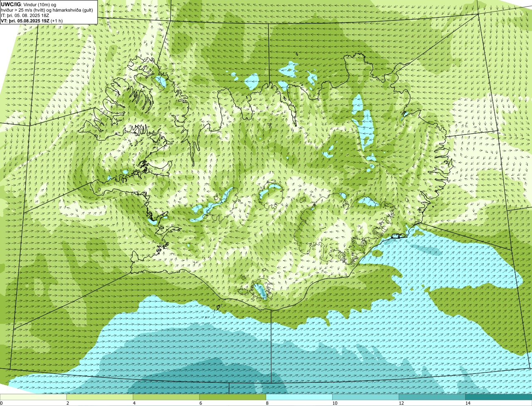Image resolution: width=532 pixels, height=406 pixels.
Task: Click the "0" label on the color scale
Action: click(x=1, y=403)
